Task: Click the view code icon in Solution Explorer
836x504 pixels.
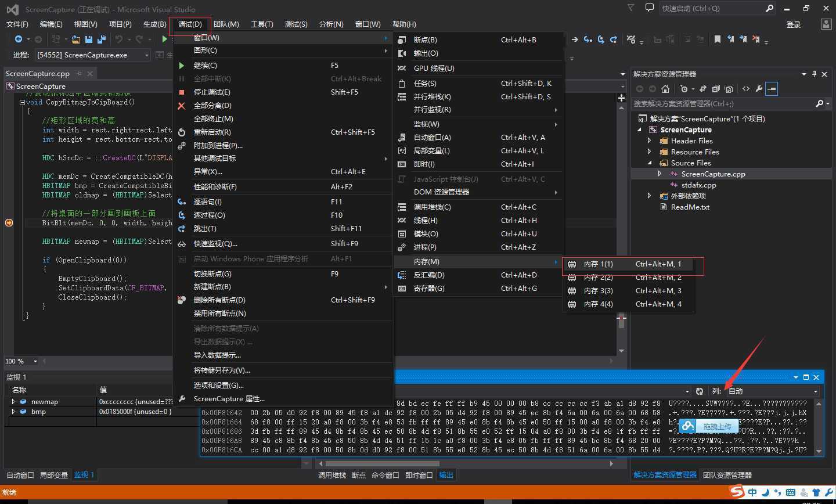Action: 746,89
